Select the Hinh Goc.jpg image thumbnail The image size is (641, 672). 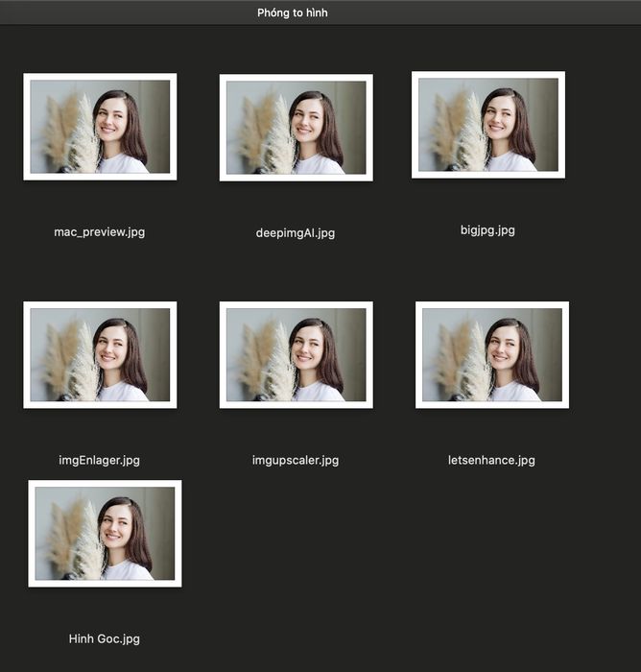point(105,534)
